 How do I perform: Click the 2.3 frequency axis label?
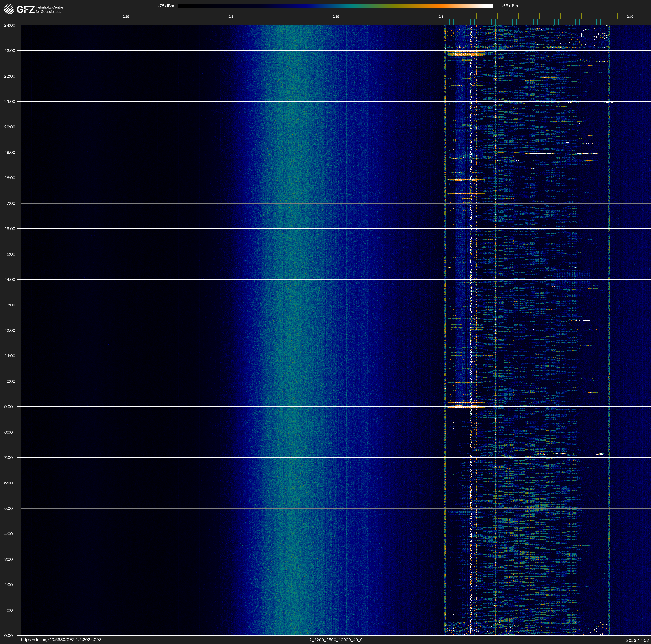click(231, 17)
